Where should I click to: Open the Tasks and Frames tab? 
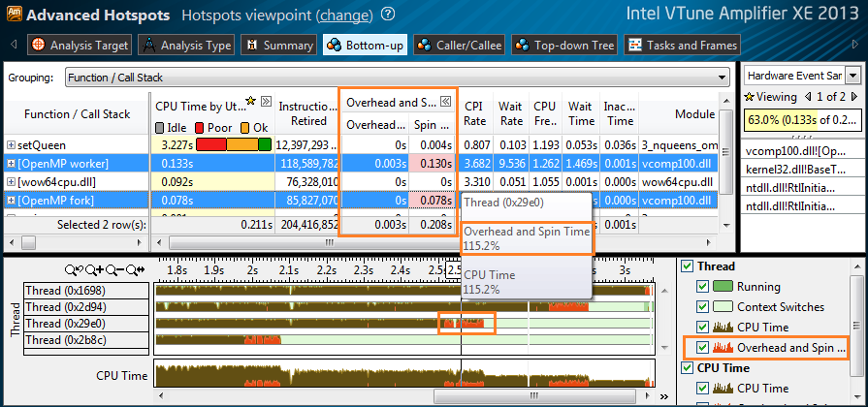click(683, 46)
